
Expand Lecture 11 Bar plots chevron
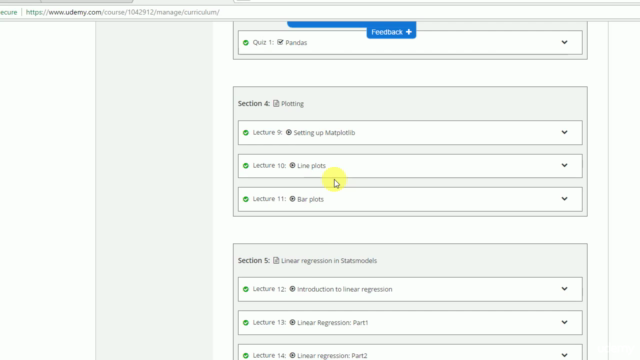[x=564, y=199]
